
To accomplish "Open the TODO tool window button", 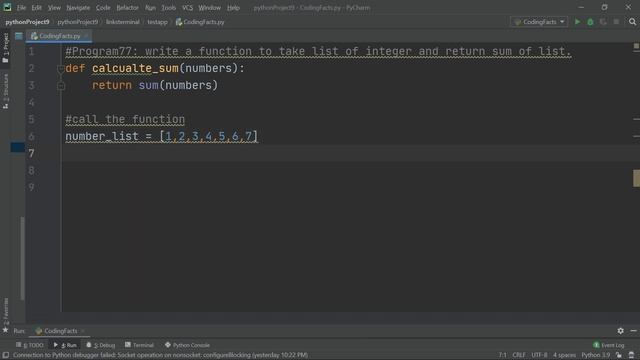I will (29, 345).
